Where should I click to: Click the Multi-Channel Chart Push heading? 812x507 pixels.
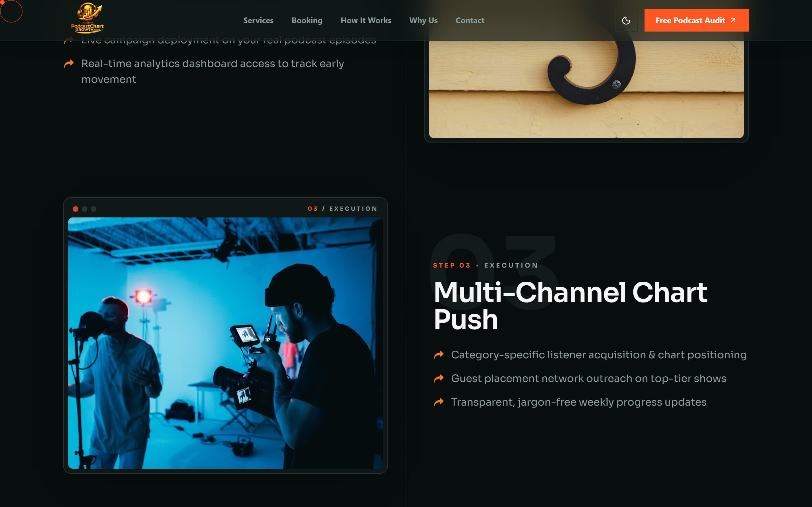tap(570, 306)
